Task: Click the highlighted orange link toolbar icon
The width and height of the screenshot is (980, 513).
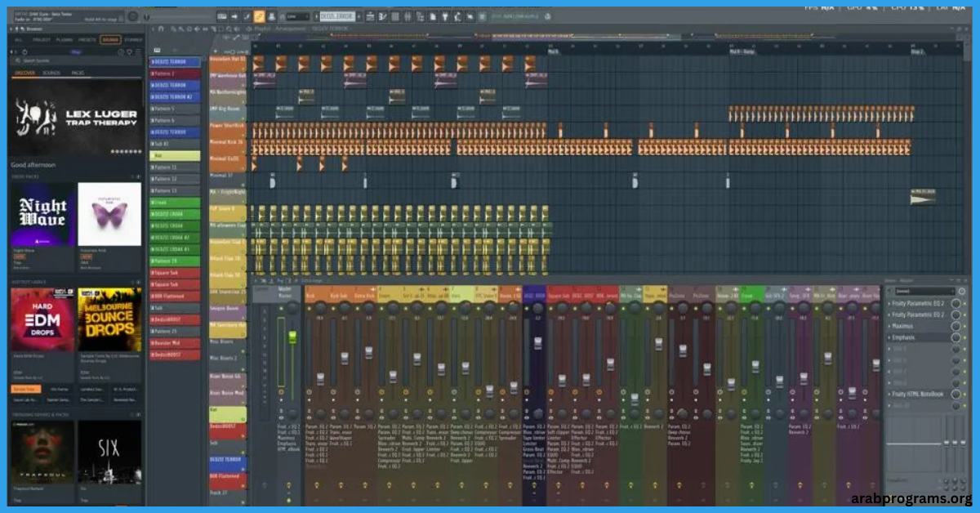Action: pos(259,16)
